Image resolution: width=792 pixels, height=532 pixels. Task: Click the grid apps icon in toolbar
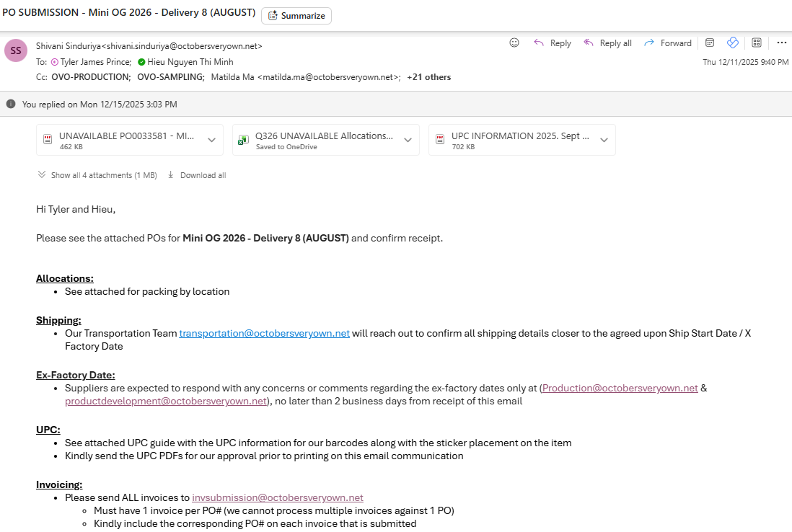tap(757, 43)
